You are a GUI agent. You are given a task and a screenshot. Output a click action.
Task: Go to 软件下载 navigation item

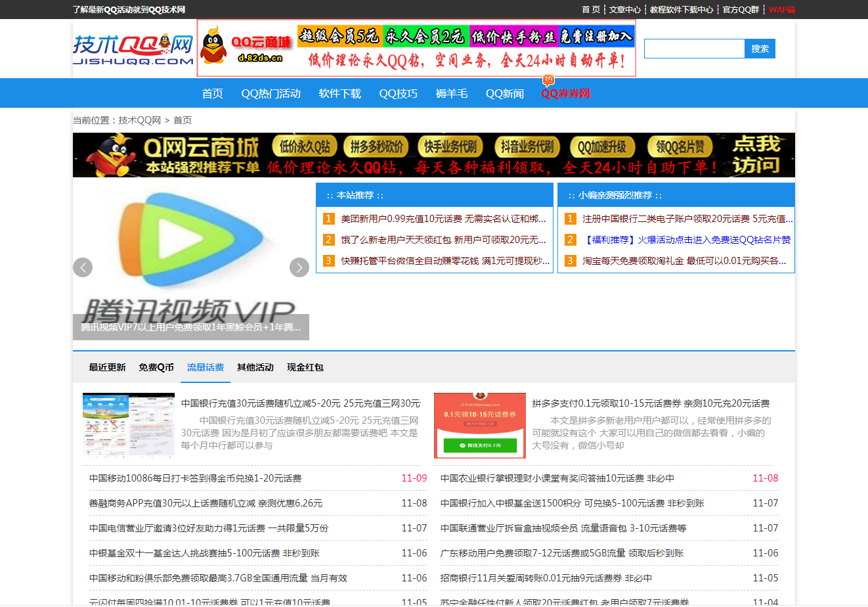point(339,94)
